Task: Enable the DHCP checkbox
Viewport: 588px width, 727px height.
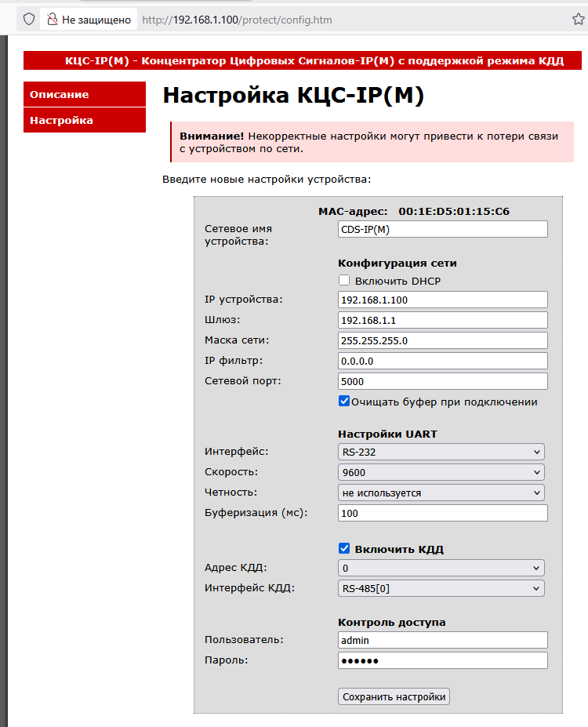Action: [x=344, y=281]
